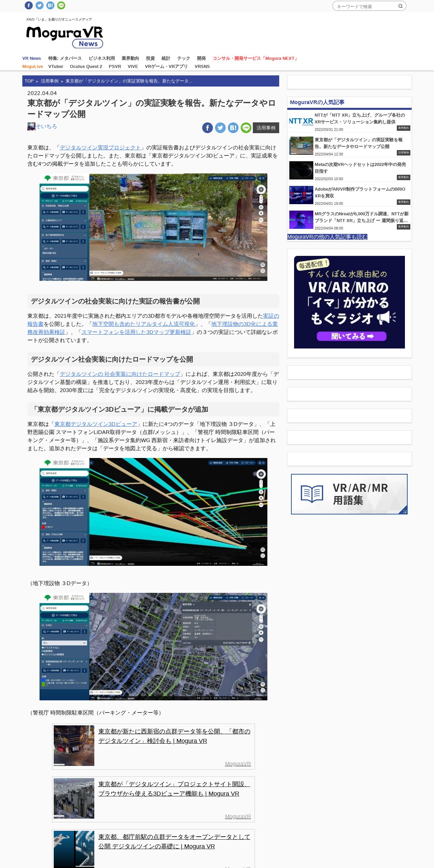Open the MoguraVR News logo
Image resolution: width=434 pixels, height=868 pixels.
(x=65, y=37)
